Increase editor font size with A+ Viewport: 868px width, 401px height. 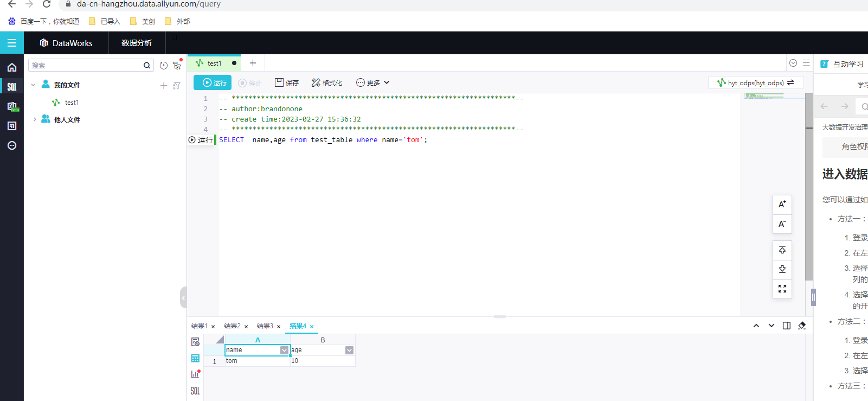click(782, 204)
